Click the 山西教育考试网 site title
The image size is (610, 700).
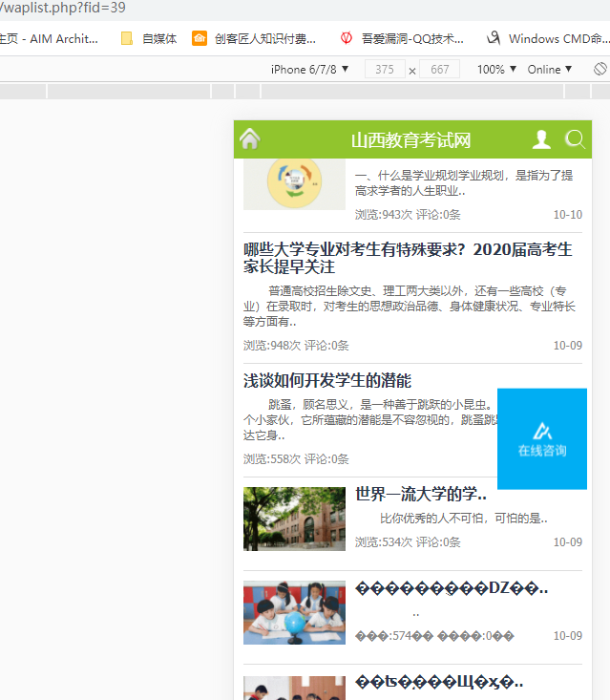(411, 140)
